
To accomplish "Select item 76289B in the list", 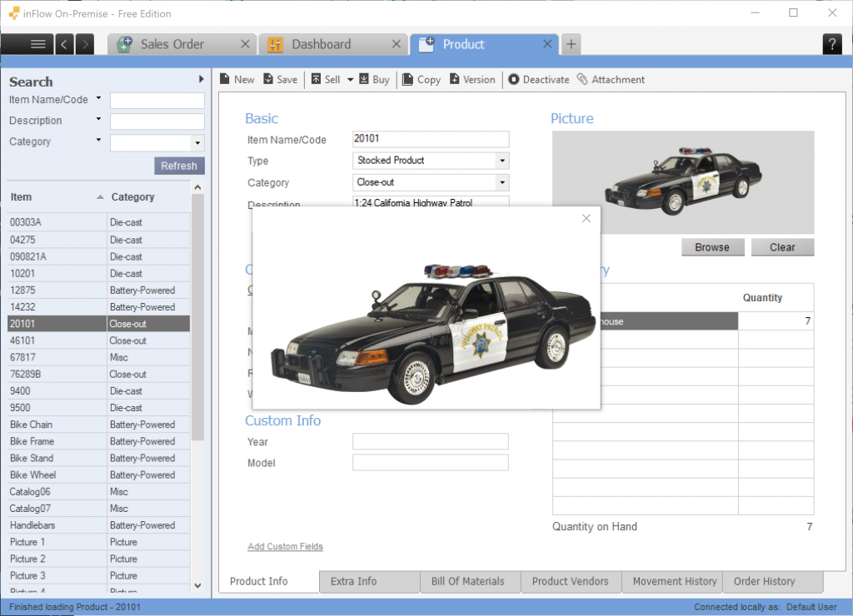I will [98, 374].
